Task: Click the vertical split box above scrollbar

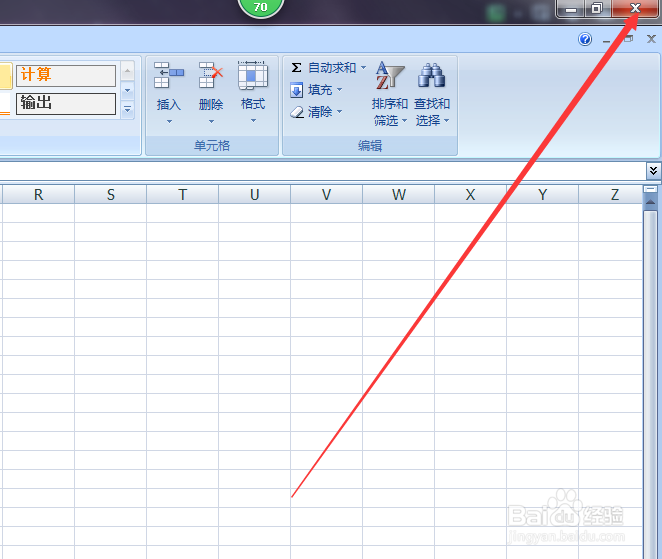Action: (650, 189)
